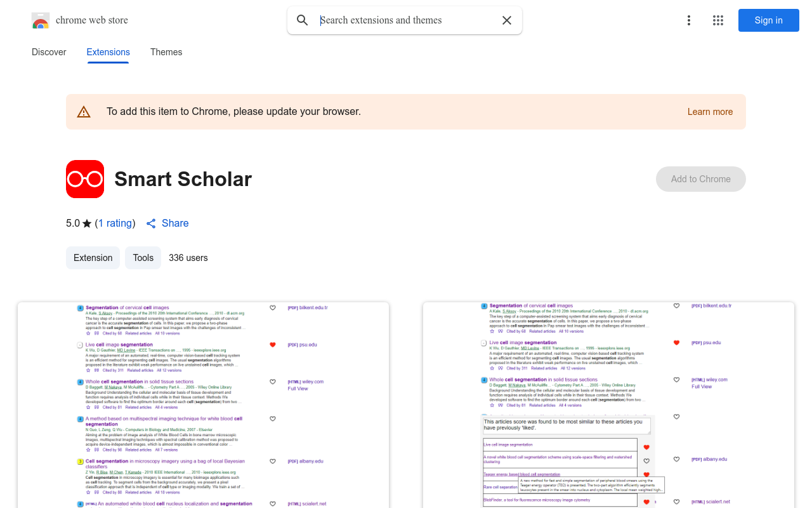Click the Share link text
Screen dimensions: 812x508
pyautogui.click(x=175, y=223)
